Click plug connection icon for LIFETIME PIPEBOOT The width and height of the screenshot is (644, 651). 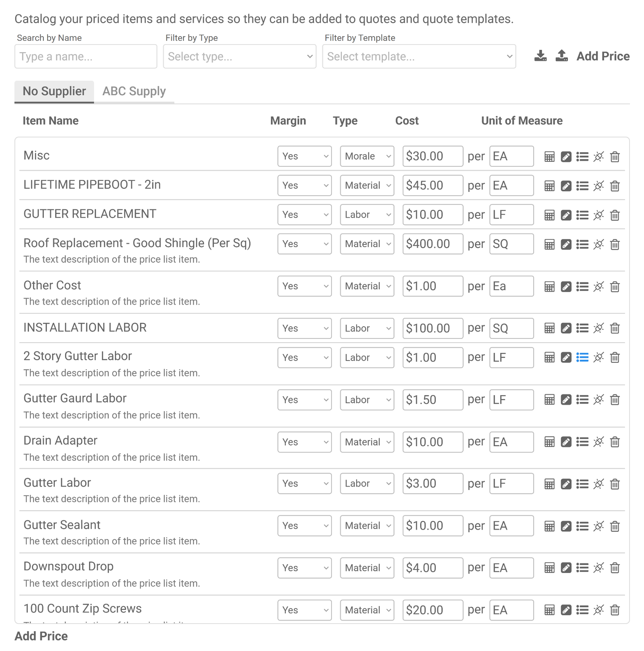599,186
